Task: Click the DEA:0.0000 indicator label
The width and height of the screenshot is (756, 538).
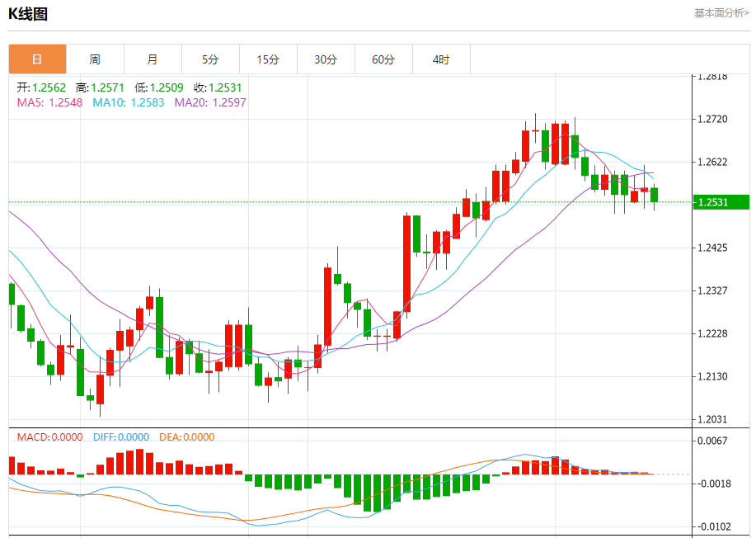Action: click(187, 437)
